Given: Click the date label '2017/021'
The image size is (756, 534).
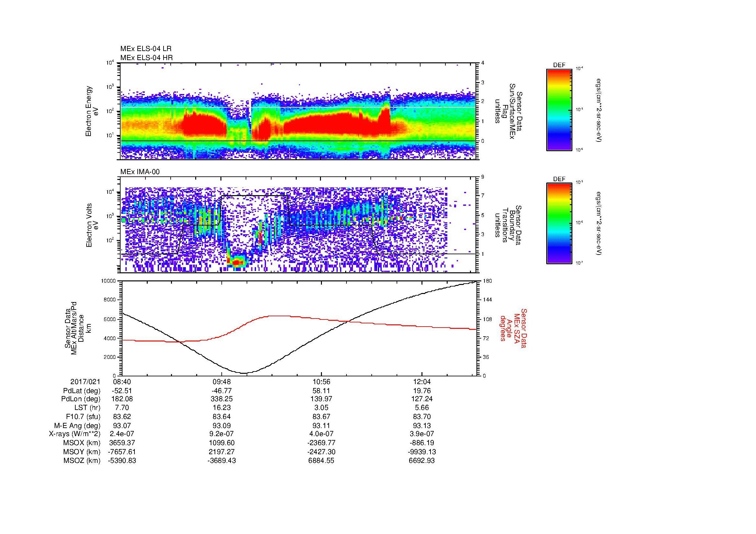Looking at the screenshot, I should pyautogui.click(x=85, y=382).
